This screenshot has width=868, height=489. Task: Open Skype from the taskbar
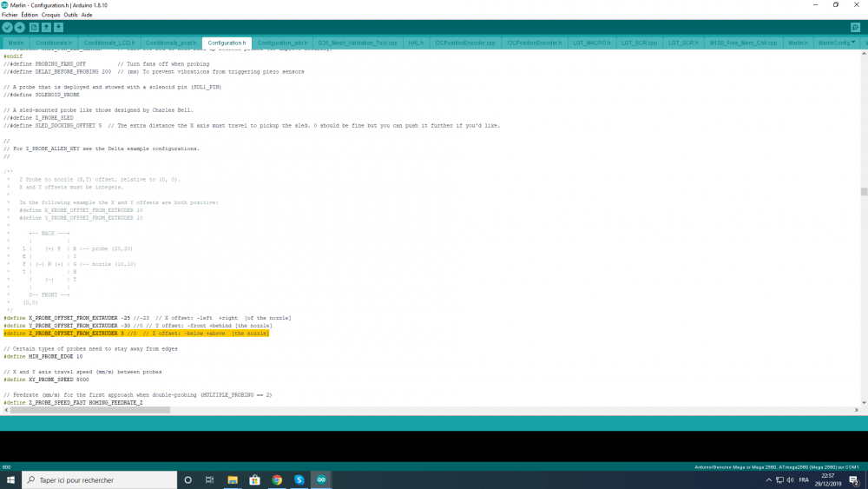click(299, 480)
